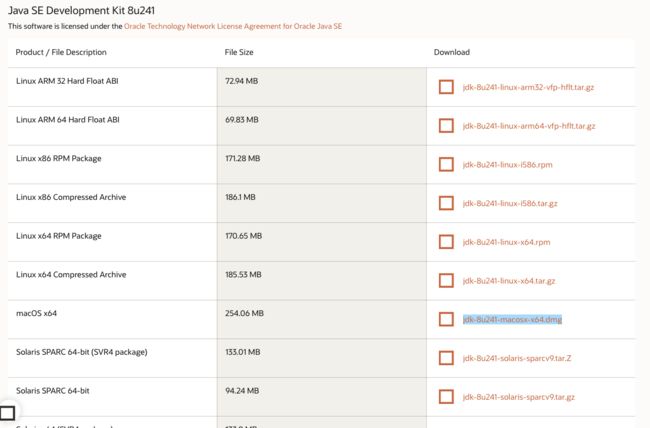
Task: Select the Linux x64 Compressed Archive text
Action: [71, 275]
